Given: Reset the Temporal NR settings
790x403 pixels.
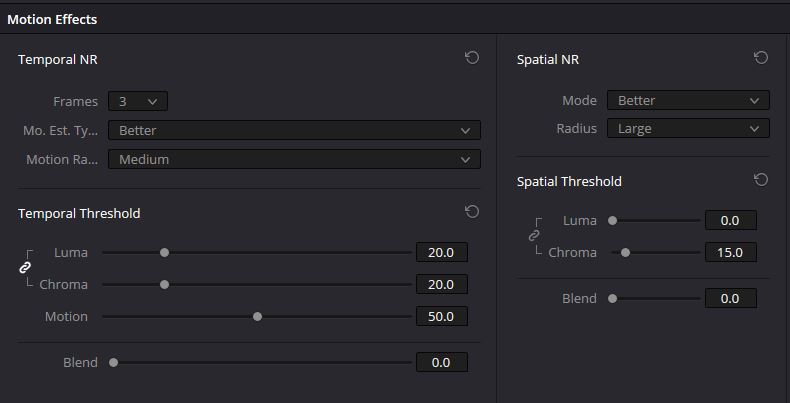Looking at the screenshot, I should (472, 58).
